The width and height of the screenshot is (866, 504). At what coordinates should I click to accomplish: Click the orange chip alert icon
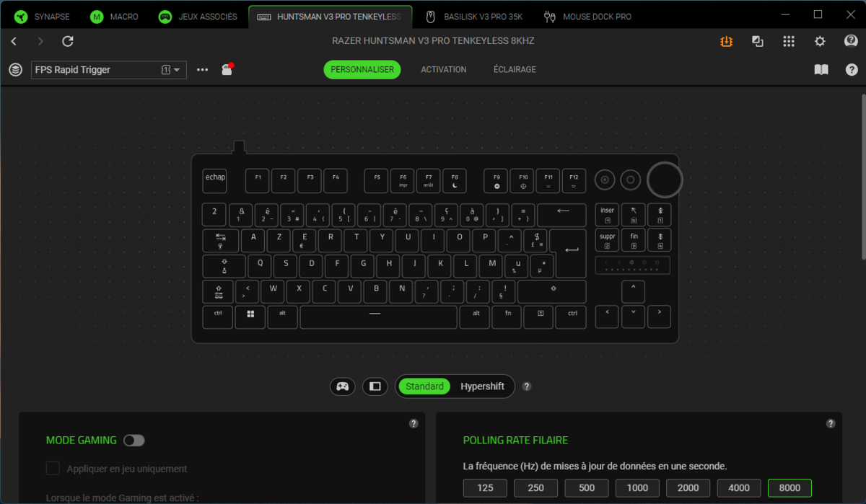point(726,41)
